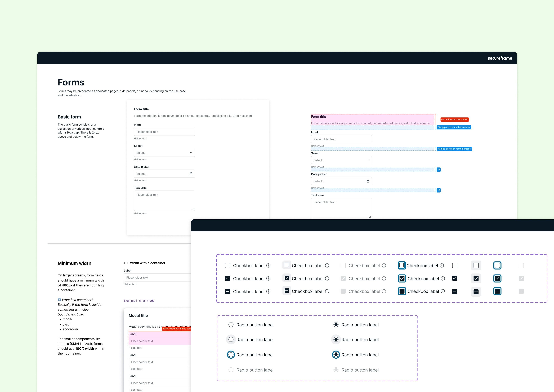This screenshot has width=554, height=392.
Task: Click info icon beside focused checked Checkbox label
Action: pyautogui.click(x=443, y=279)
